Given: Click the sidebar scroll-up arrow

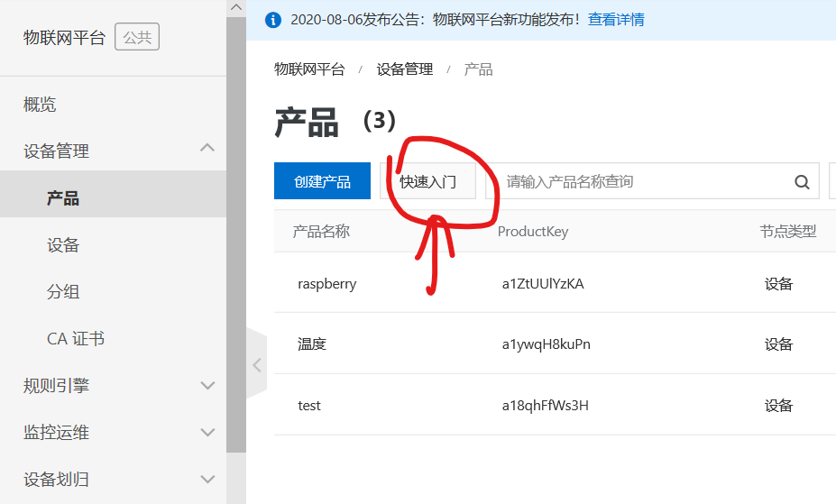Looking at the screenshot, I should [236, 7].
